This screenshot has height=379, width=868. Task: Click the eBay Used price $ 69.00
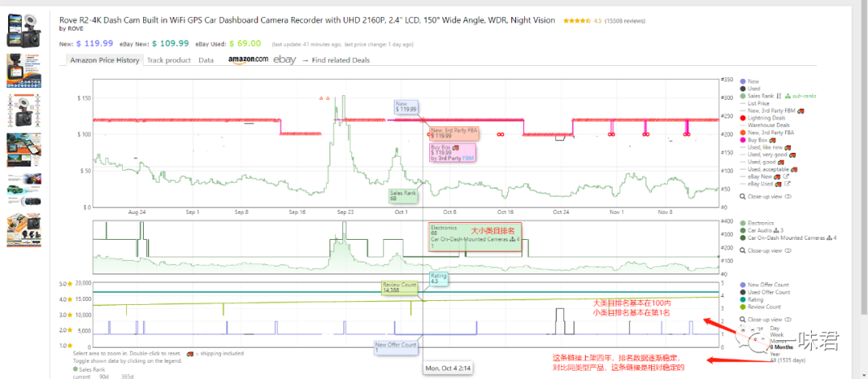coord(245,43)
